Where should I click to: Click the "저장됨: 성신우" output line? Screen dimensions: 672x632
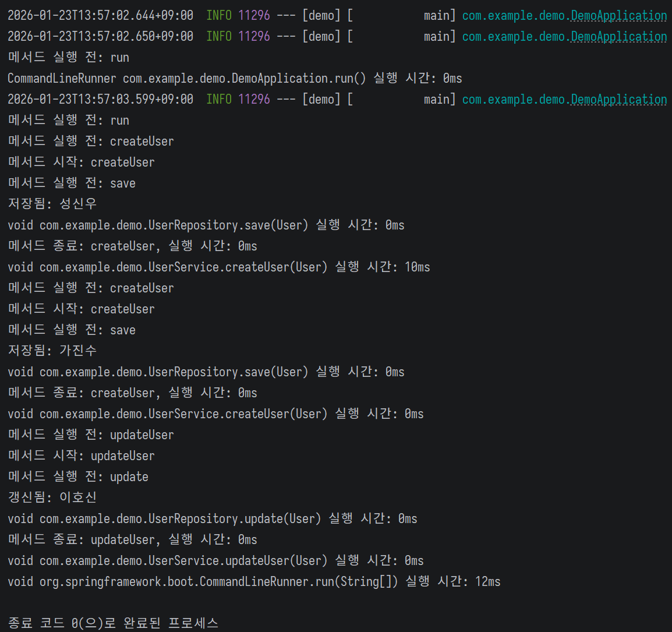[52, 204]
